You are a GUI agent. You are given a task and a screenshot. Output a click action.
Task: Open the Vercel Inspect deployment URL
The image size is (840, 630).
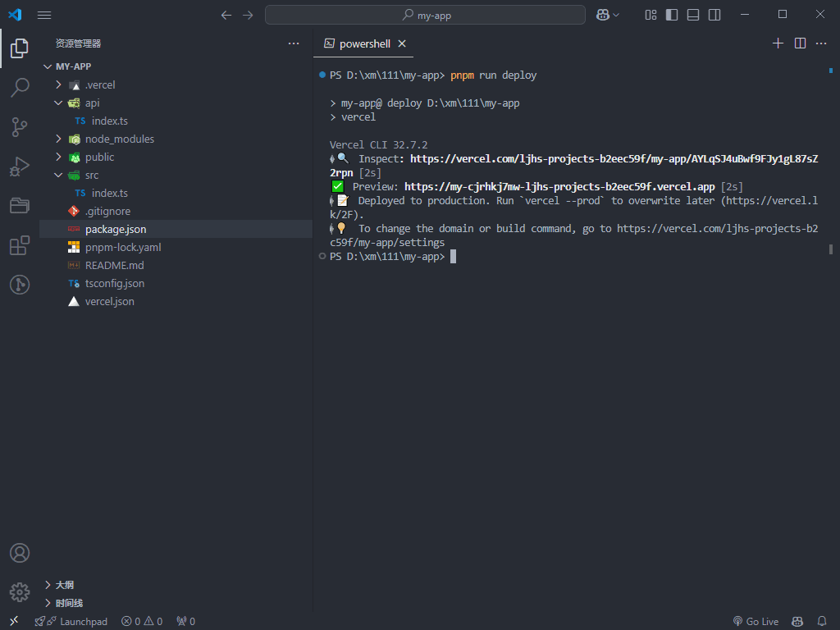tap(614, 159)
